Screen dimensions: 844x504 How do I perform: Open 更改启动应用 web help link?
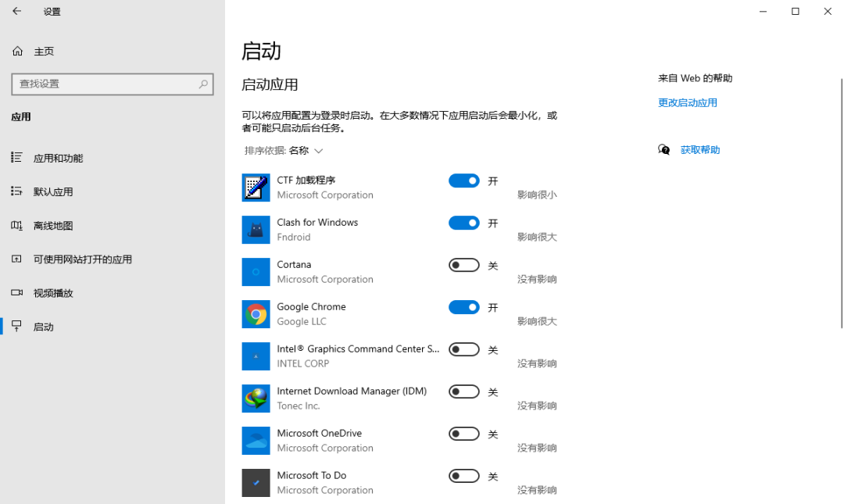[x=688, y=102]
